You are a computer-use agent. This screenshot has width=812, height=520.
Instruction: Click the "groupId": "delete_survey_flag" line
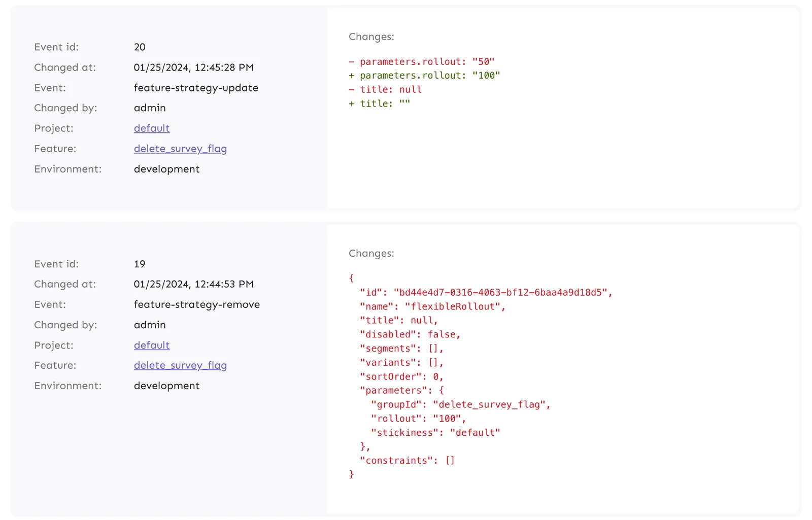tap(461, 404)
